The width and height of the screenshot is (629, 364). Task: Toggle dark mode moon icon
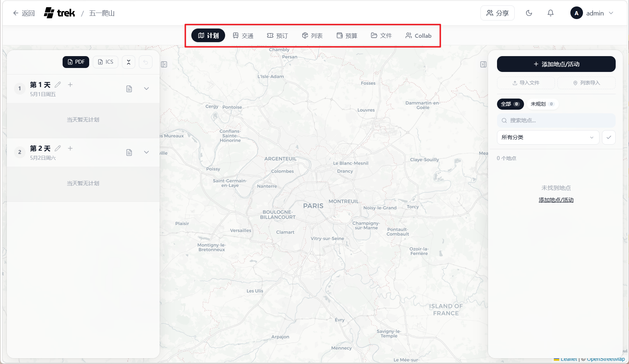[529, 13]
